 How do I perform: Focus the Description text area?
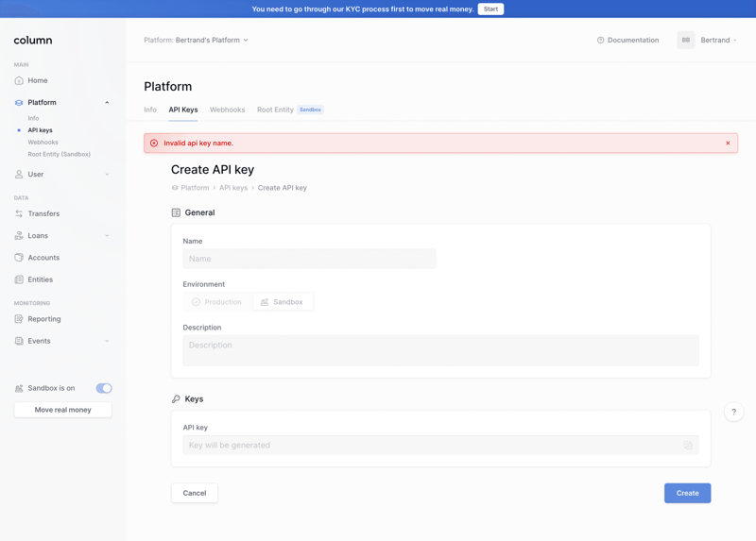[440, 350]
